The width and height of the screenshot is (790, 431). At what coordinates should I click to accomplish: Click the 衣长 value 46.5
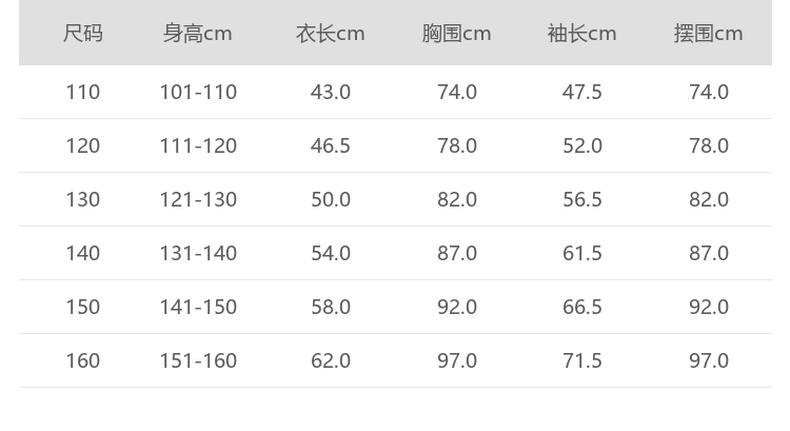pyautogui.click(x=330, y=146)
